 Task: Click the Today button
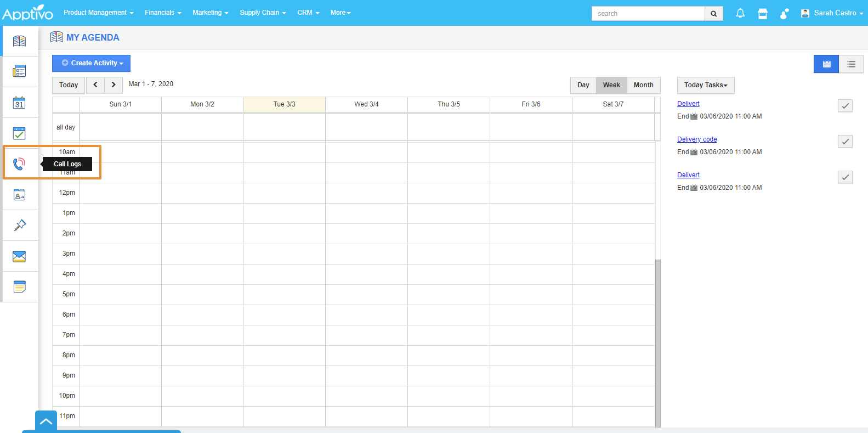[x=69, y=85]
